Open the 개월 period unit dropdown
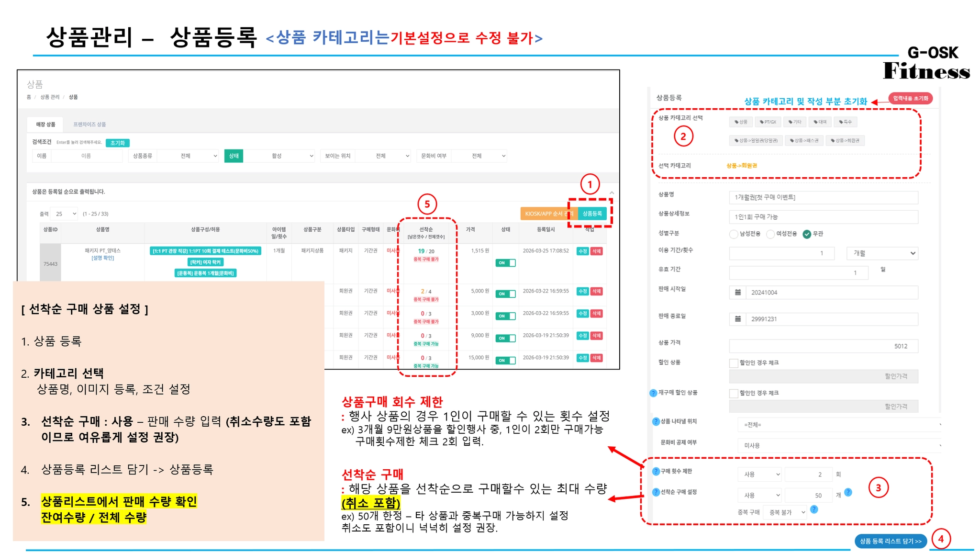The width and height of the screenshot is (980, 554). pyautogui.click(x=882, y=253)
